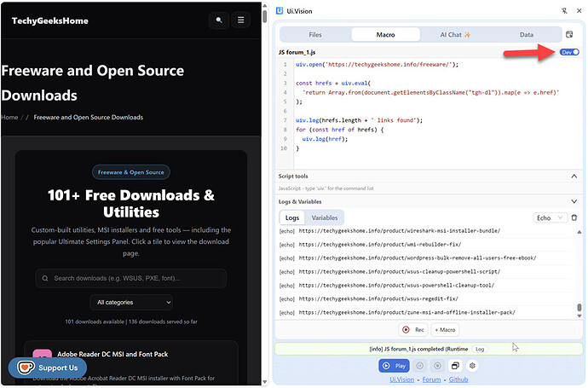Screen dimensions: 588x388
Task: Toggle the Dev mode switch
Action: [569, 52]
